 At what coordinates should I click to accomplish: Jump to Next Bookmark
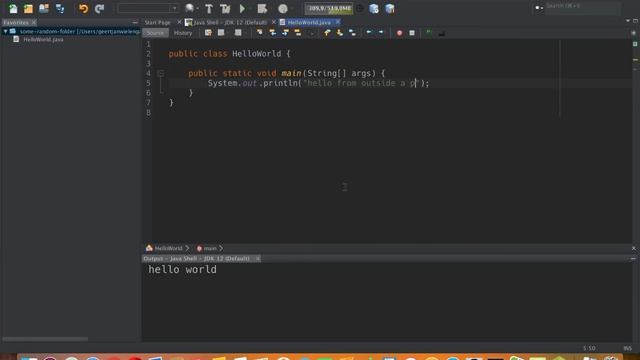tap(340, 33)
